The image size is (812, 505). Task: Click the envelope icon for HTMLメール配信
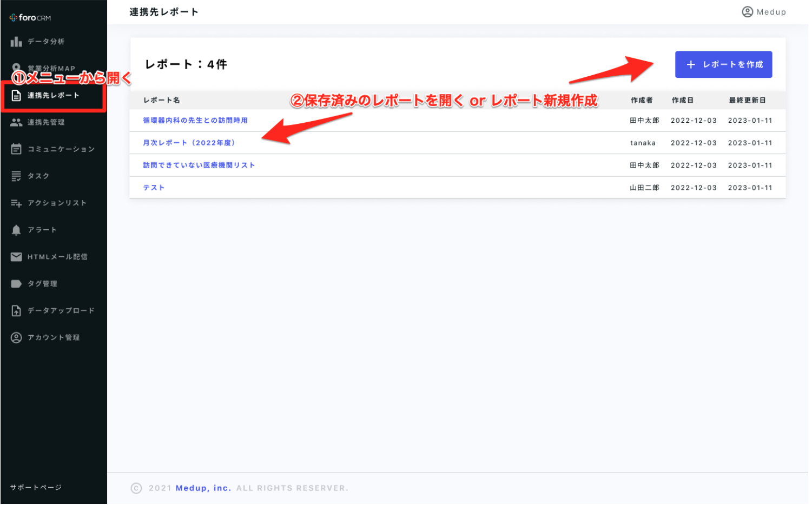[16, 257]
